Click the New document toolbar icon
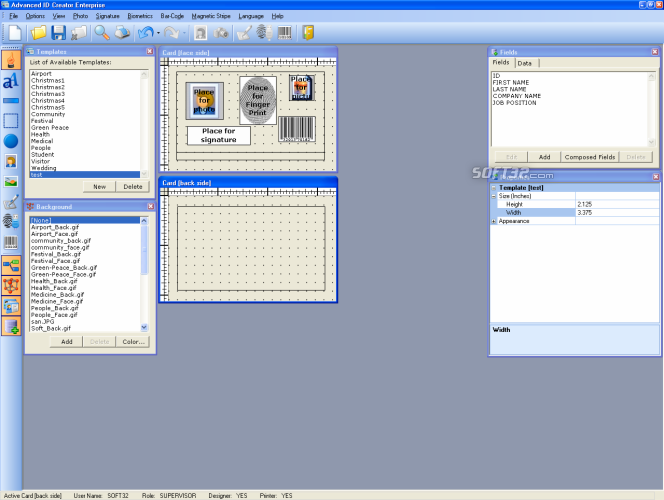Screen dimensions: 664x500 [15, 33]
